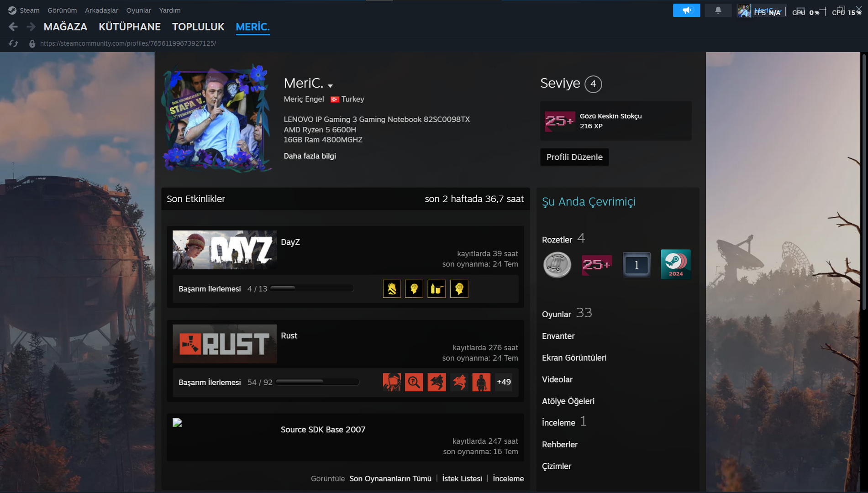
Task: Click the profile URL address field
Action: point(128,43)
